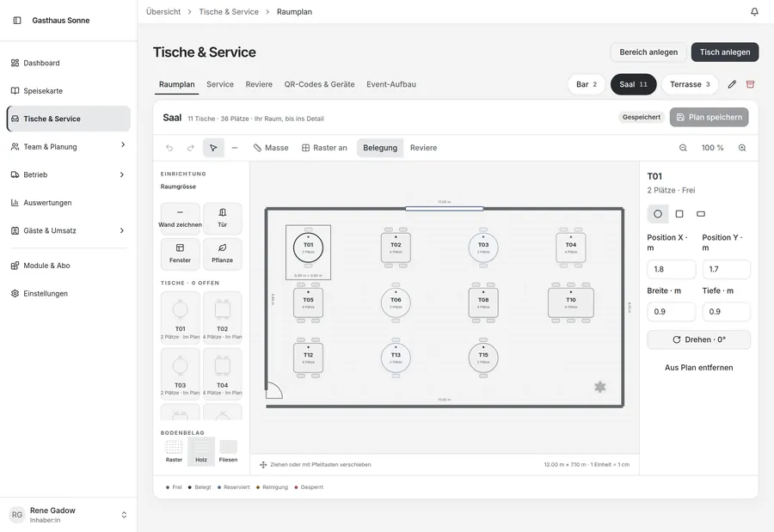
Task: Select the Fliesen floor swatch
Action: pyautogui.click(x=228, y=451)
